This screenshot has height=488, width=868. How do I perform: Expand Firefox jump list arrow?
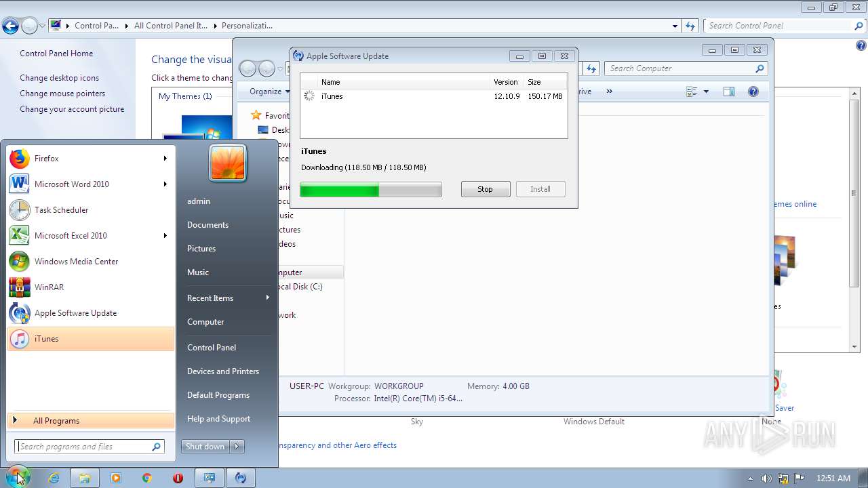point(165,159)
